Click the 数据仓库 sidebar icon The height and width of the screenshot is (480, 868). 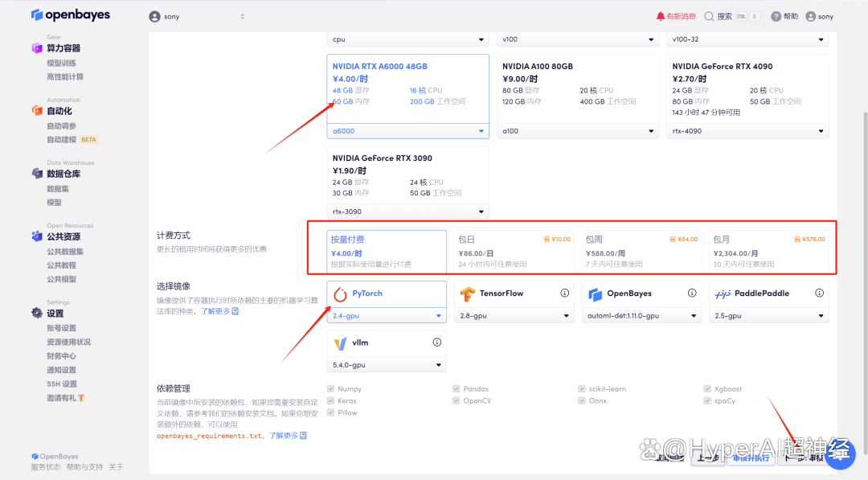37,174
